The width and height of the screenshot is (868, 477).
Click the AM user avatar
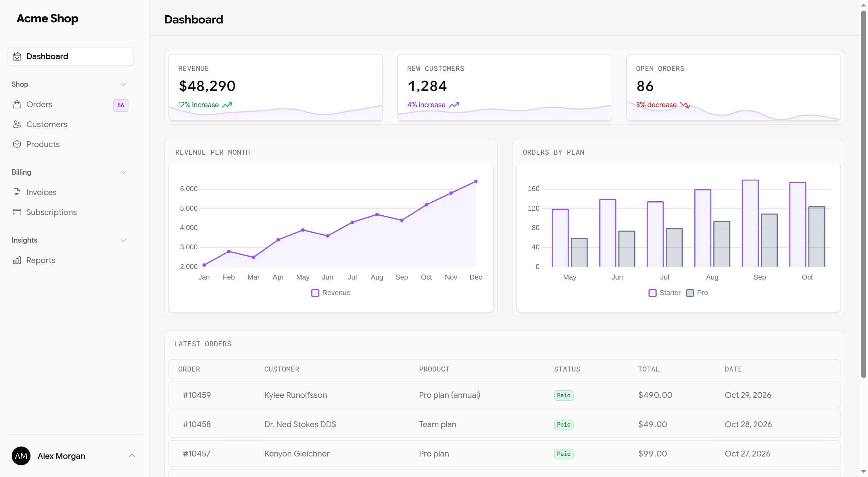(x=21, y=456)
